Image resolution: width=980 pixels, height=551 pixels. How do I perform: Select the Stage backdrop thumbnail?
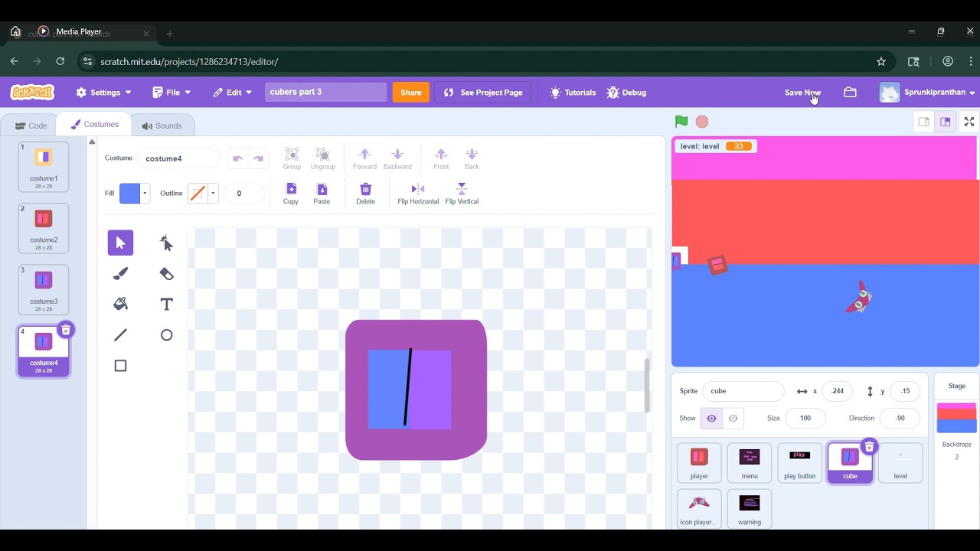tap(956, 418)
